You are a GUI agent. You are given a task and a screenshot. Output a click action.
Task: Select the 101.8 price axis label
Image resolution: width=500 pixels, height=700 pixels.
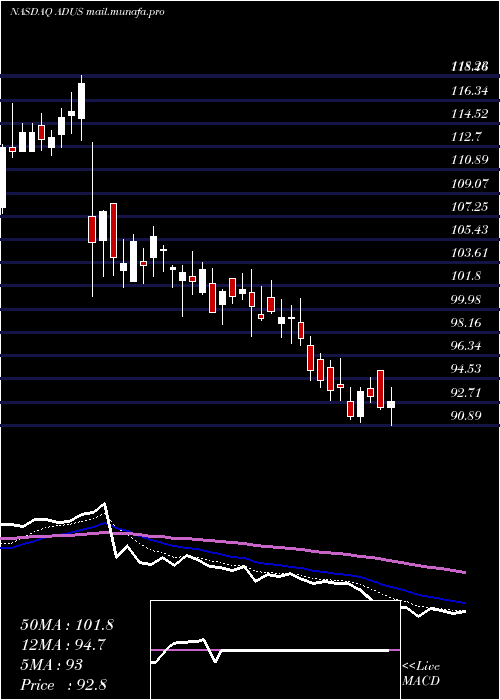tap(466, 276)
